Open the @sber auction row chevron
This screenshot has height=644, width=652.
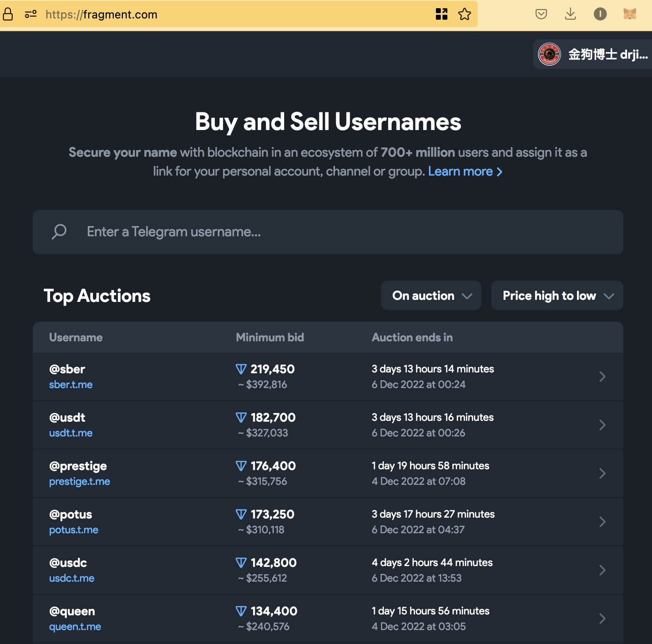[602, 377]
